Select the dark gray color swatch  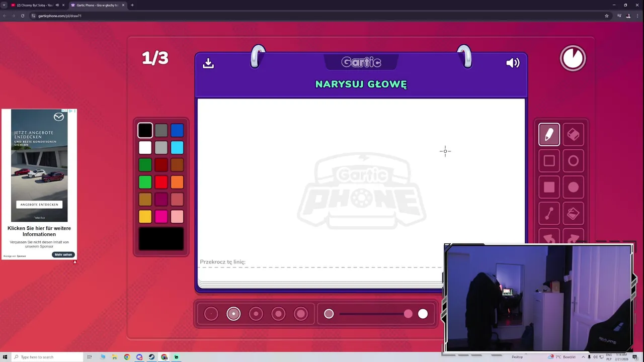coord(161,130)
